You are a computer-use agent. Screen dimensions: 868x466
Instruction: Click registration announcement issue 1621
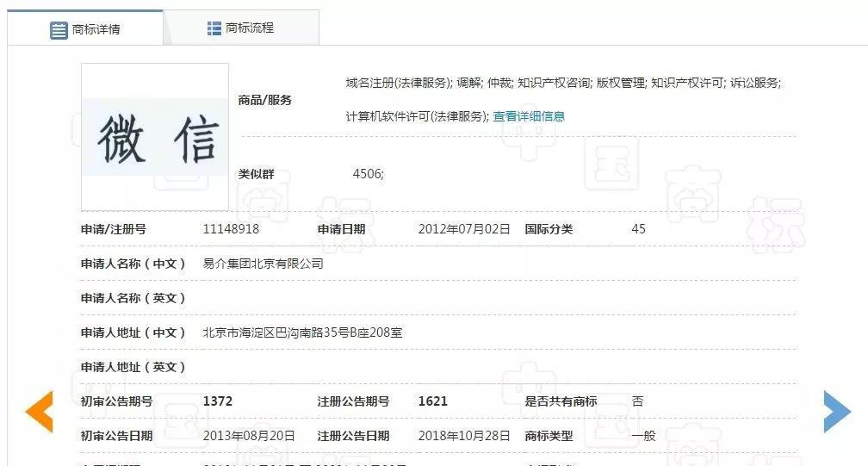[433, 401]
